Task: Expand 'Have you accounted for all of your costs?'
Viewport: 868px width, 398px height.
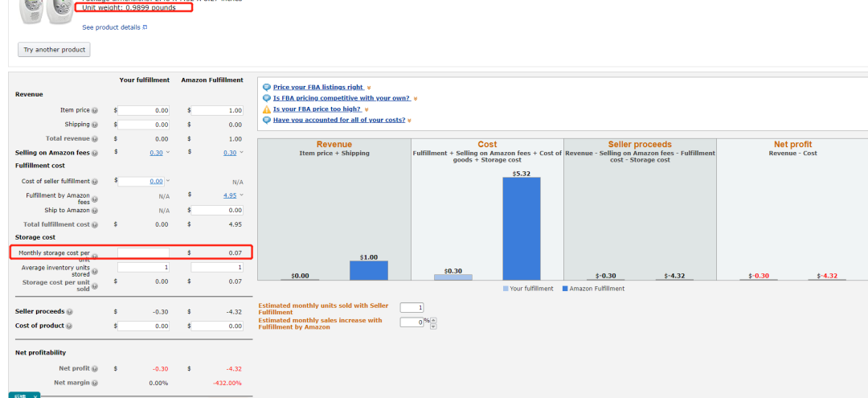Action: point(409,121)
